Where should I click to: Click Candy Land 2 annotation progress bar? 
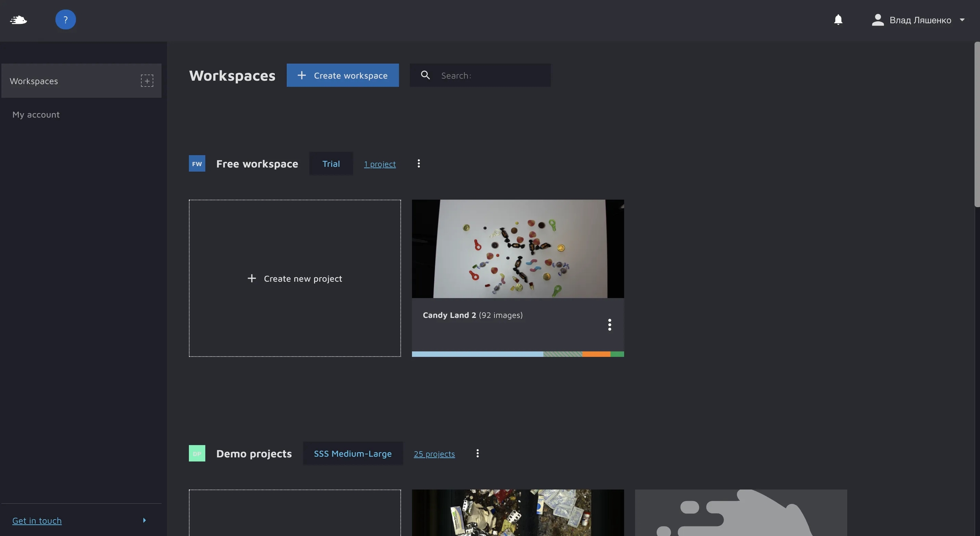click(518, 354)
